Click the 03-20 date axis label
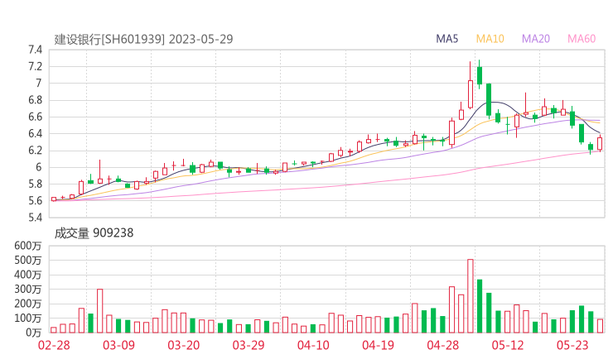Viewport: 613px width, 364px height. [x=184, y=345]
